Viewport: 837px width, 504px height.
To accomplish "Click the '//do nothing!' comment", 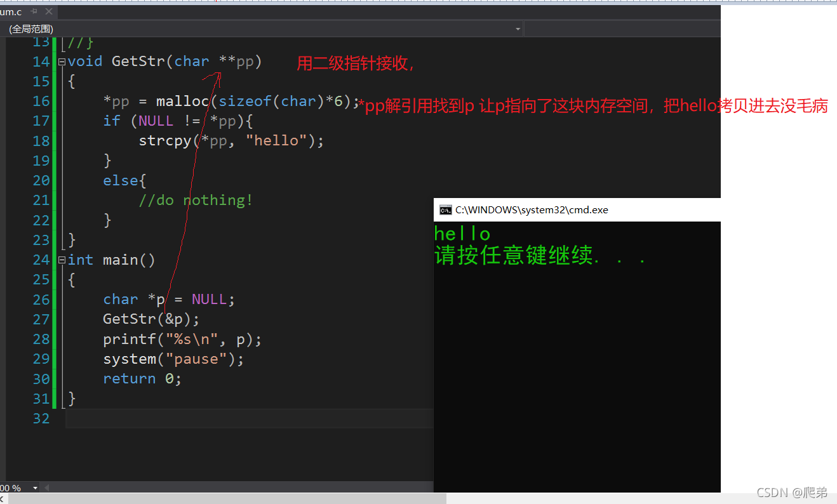I will (x=196, y=201).
